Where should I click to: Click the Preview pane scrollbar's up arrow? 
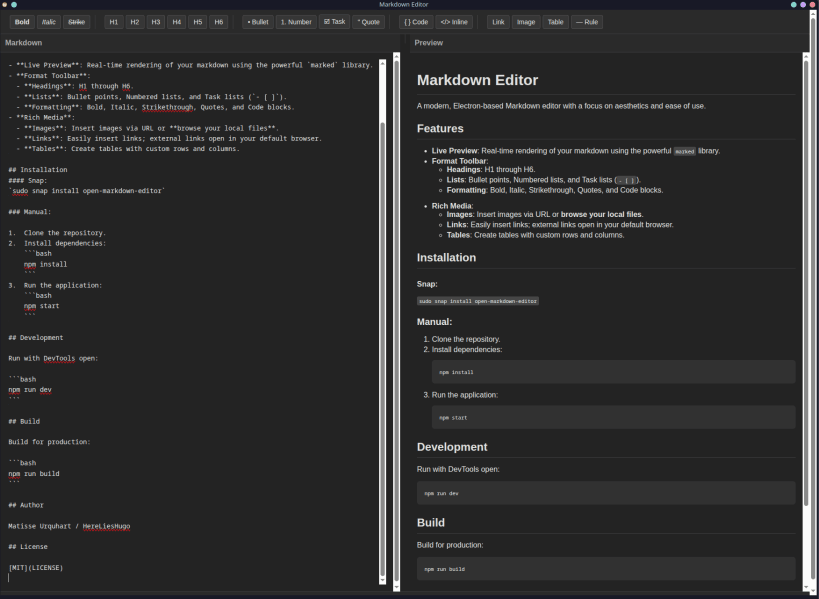pos(806,55)
